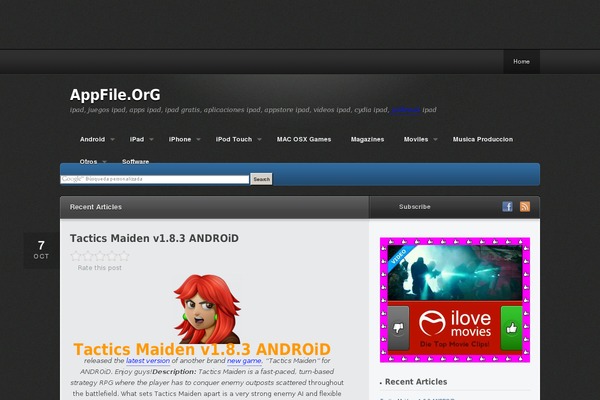Click the Subscribe label
The width and height of the screenshot is (600, 400).
[415, 207]
